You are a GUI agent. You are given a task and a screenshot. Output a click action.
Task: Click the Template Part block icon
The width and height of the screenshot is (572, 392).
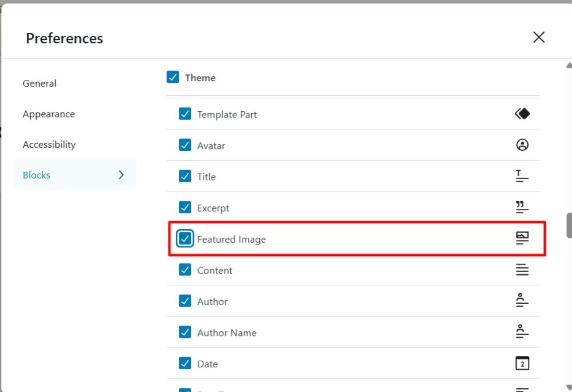(x=522, y=114)
